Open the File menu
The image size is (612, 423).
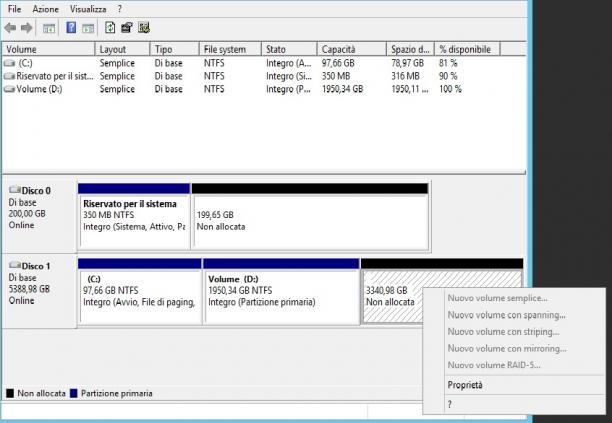pyautogui.click(x=14, y=9)
